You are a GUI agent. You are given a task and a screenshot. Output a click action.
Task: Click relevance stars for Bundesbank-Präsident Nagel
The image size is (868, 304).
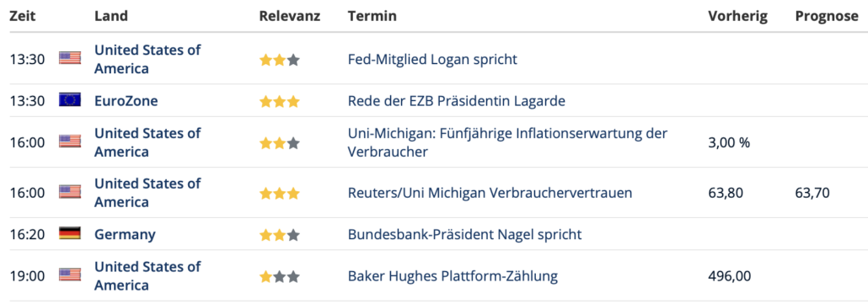(280, 236)
